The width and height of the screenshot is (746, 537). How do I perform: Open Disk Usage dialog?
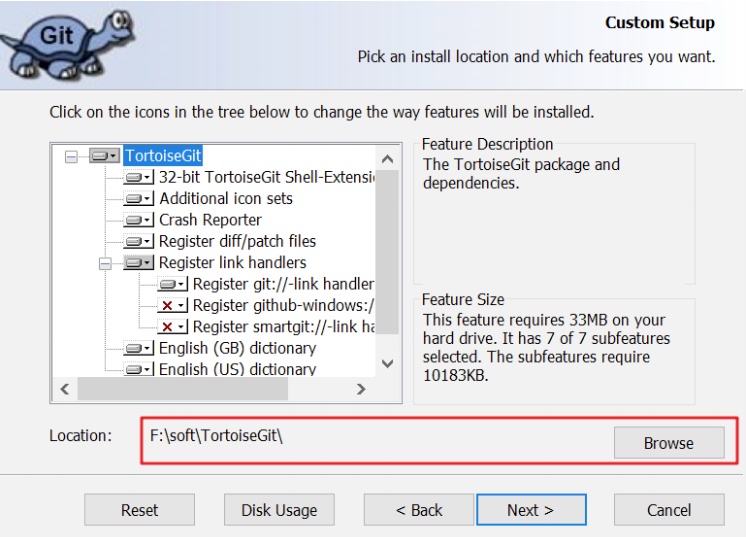coord(279,510)
